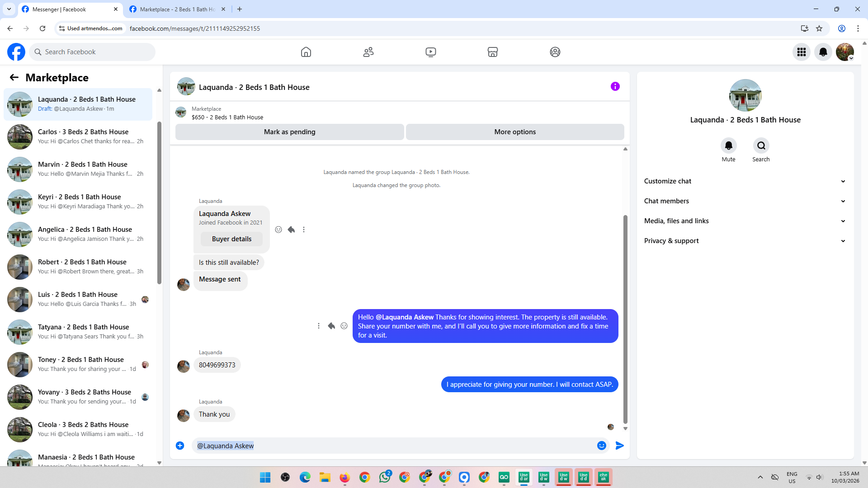Toggle the conversation information panel icon
The width and height of the screenshot is (868, 488).
coord(615,86)
